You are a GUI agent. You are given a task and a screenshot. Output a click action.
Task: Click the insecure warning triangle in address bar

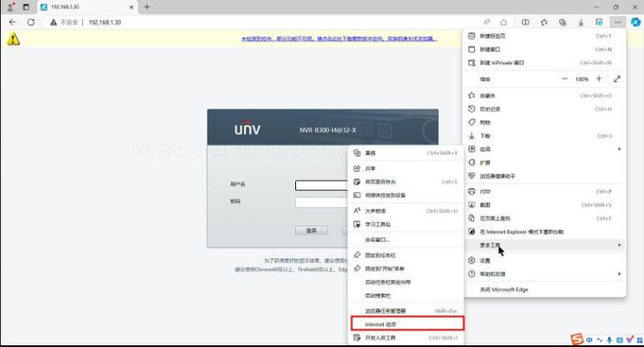54,22
